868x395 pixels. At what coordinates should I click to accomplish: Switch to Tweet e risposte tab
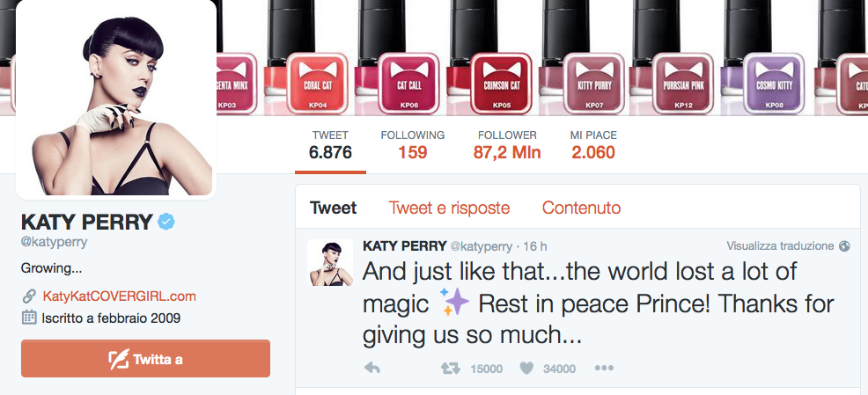click(x=449, y=208)
